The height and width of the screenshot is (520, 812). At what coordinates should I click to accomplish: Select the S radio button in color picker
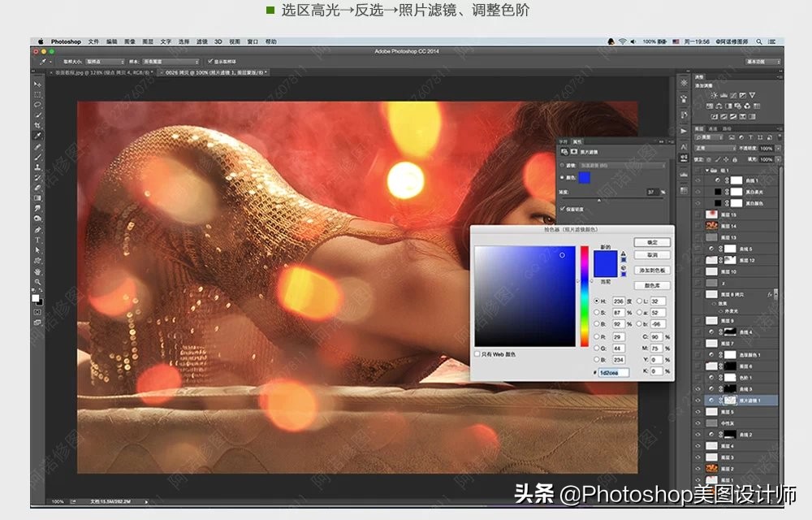point(596,312)
